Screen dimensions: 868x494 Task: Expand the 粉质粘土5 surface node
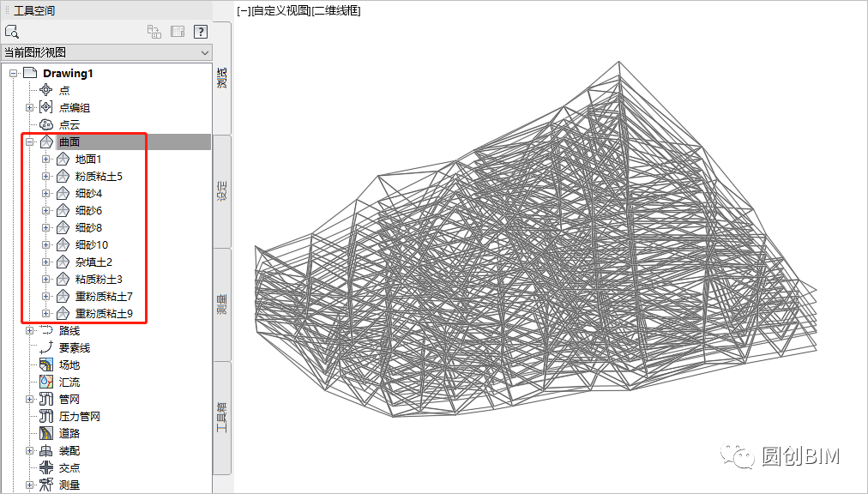tap(46, 176)
